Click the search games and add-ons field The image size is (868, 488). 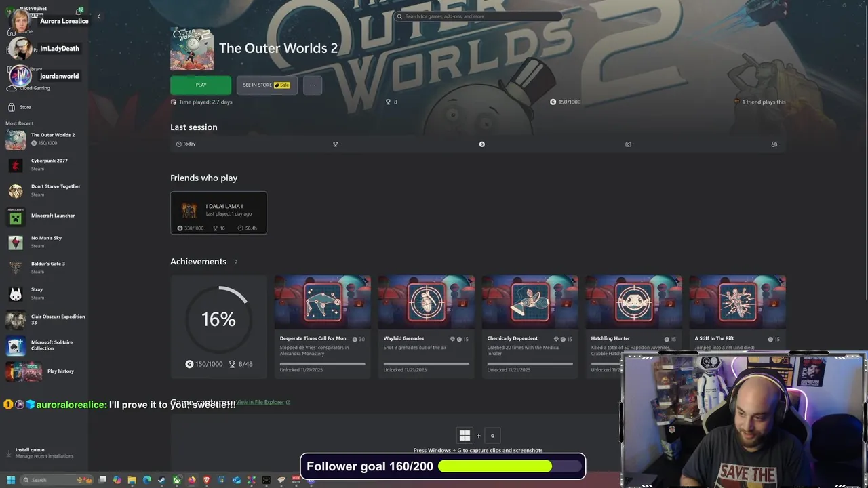(478, 16)
